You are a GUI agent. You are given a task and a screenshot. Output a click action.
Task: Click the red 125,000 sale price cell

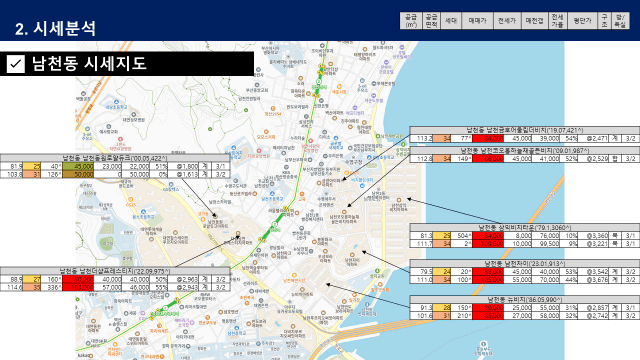tap(488, 280)
